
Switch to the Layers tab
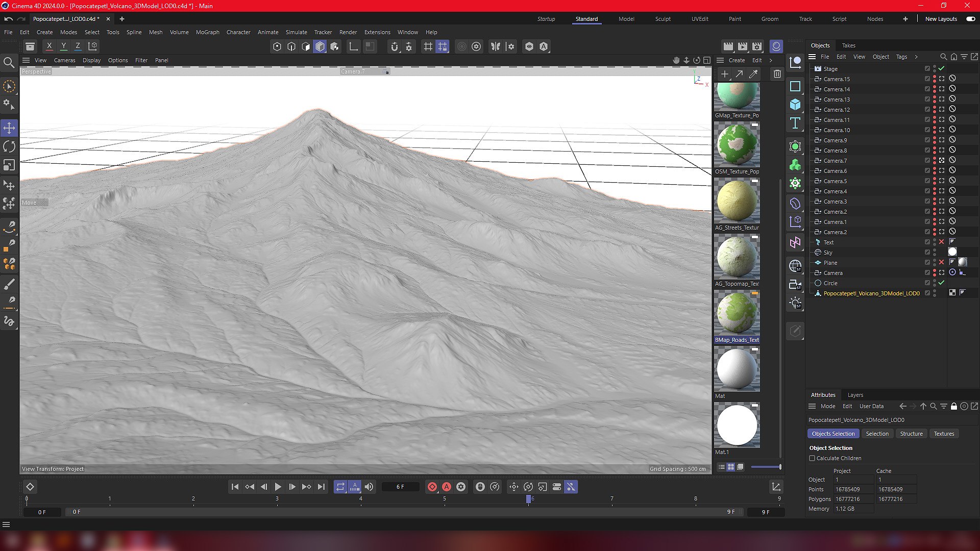click(x=855, y=395)
